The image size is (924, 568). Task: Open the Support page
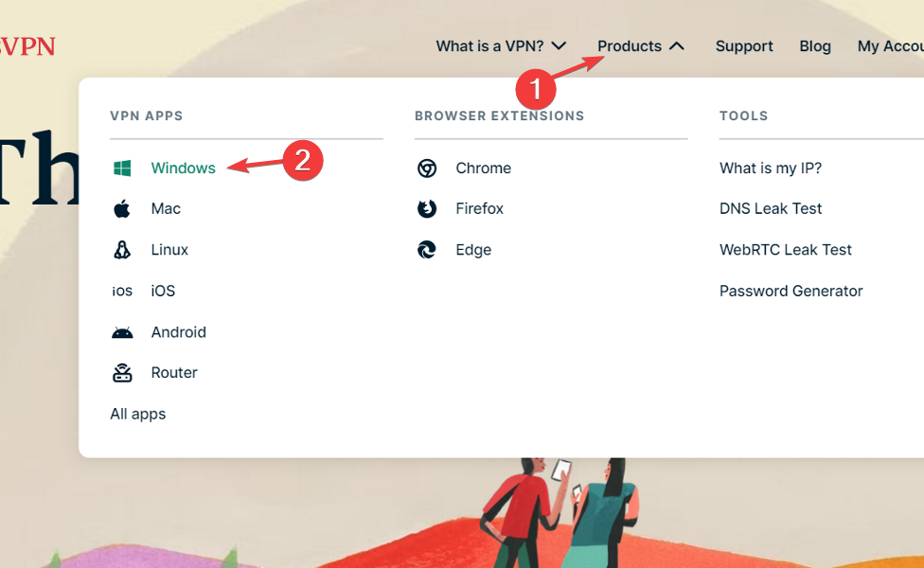click(x=744, y=46)
